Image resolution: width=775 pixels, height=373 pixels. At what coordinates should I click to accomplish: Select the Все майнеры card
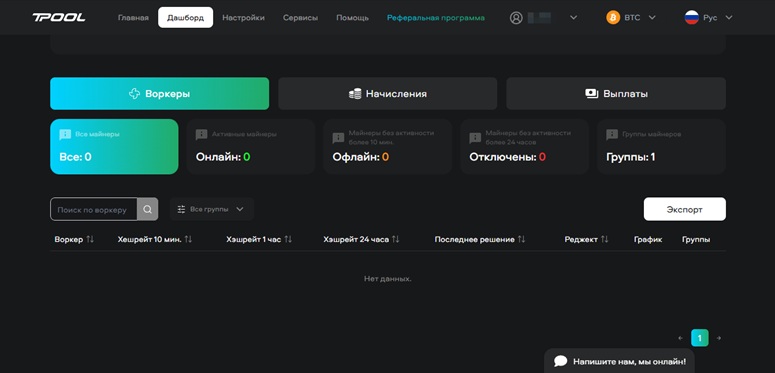[x=114, y=146]
